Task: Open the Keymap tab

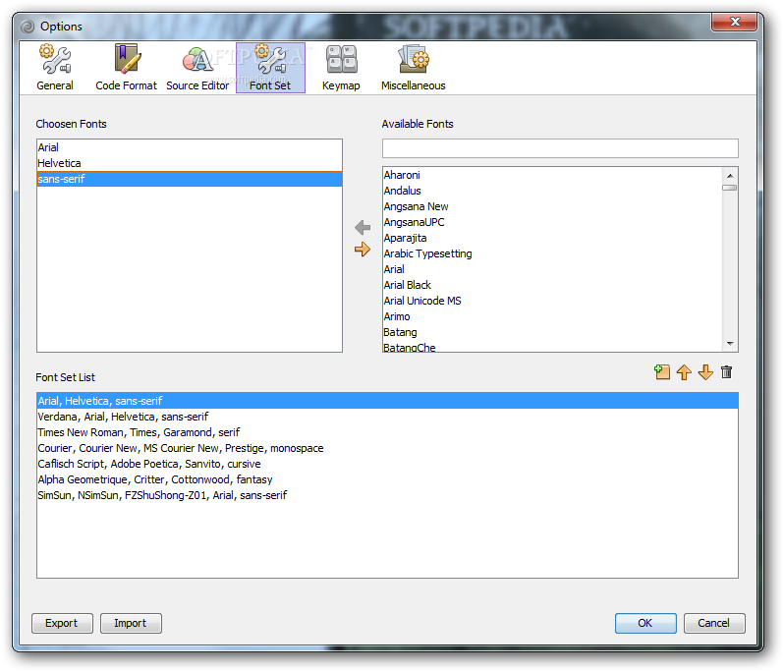Action: 341,68
